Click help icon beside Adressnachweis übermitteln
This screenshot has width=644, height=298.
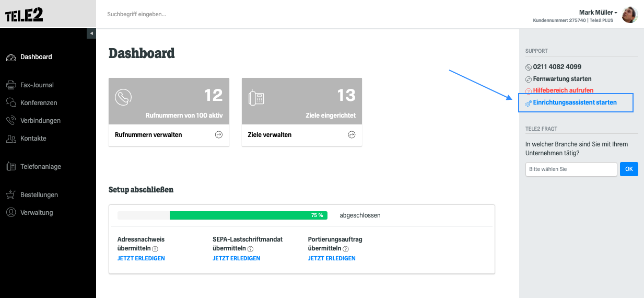click(155, 249)
